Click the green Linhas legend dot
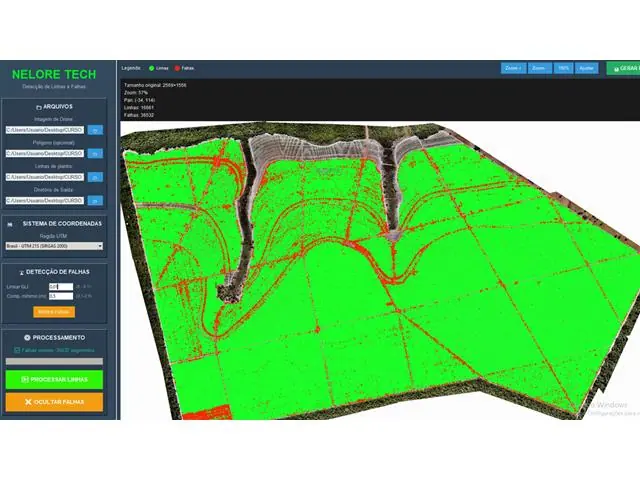The height and width of the screenshot is (480, 640). pyautogui.click(x=151, y=68)
